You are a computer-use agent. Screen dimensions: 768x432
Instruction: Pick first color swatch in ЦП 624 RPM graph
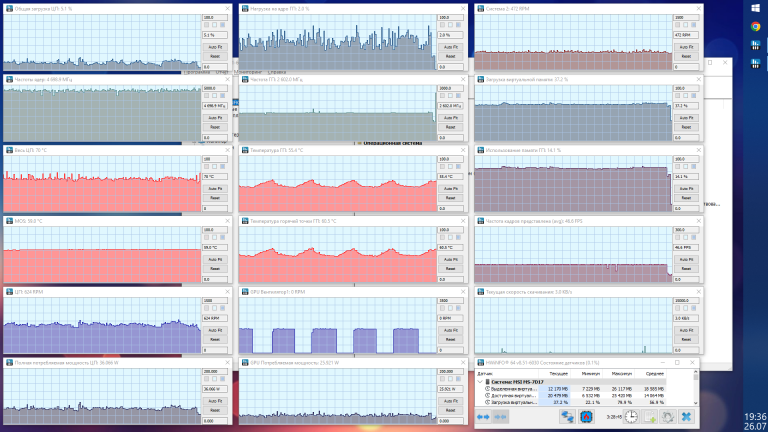(207, 308)
